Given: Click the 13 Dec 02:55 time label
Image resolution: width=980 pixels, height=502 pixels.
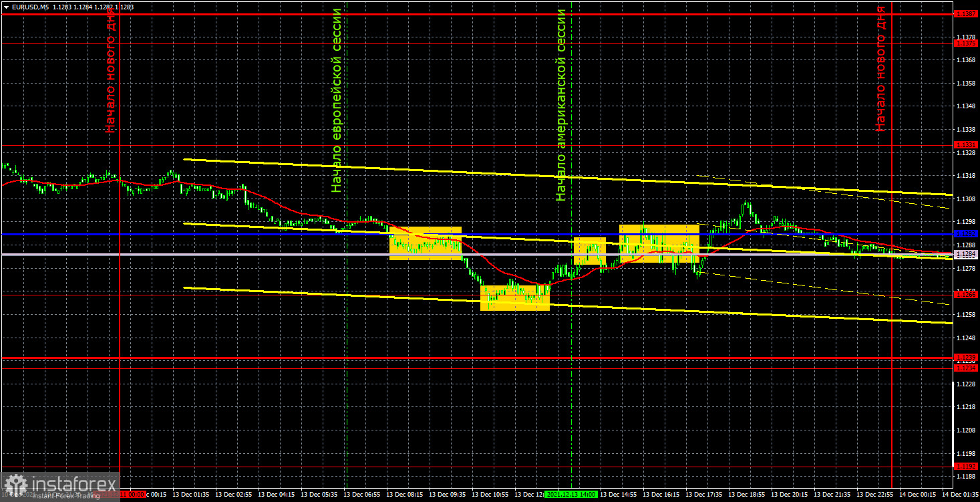Looking at the screenshot, I should (x=235, y=495).
